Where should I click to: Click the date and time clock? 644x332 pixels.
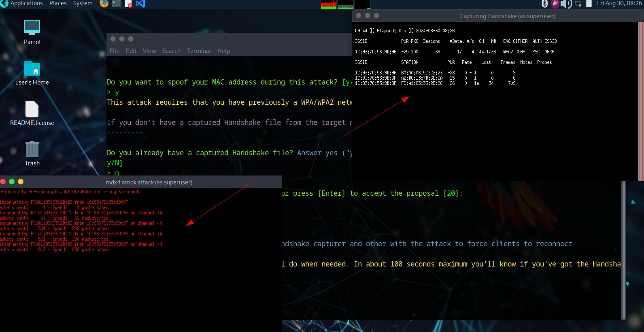pyautogui.click(x=619, y=4)
